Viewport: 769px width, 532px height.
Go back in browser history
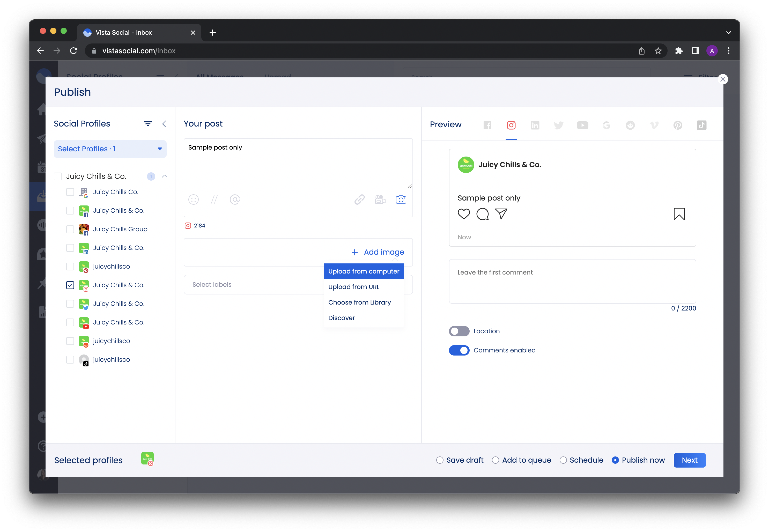coord(40,51)
